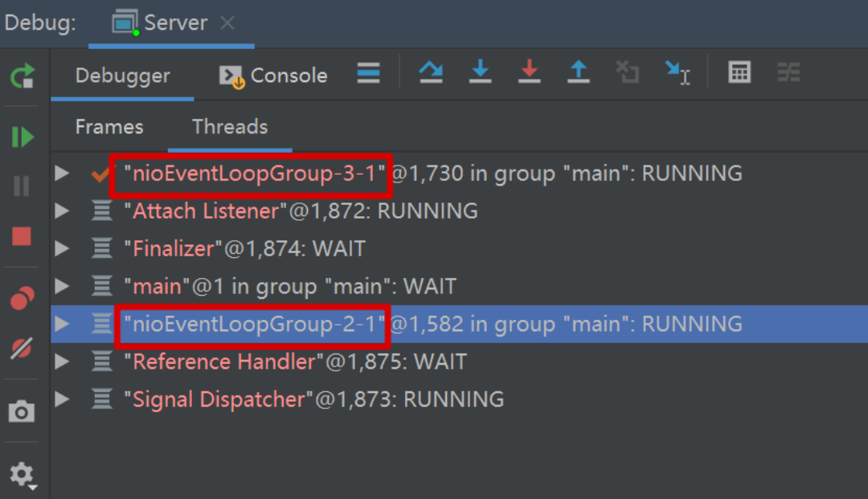868x499 pixels.
Task: Click Trace Current Stream Chain icon
Action: point(789,72)
